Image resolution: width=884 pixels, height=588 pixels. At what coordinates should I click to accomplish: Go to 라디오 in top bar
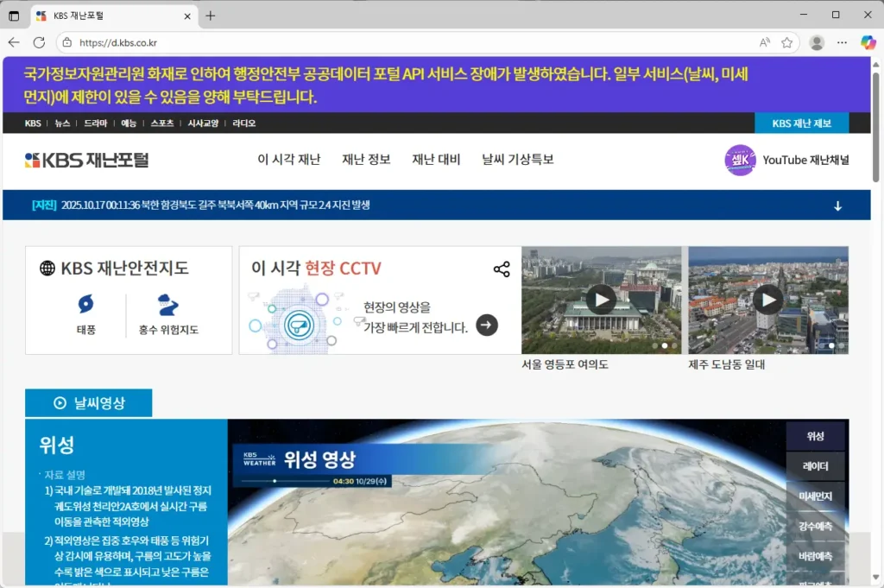[243, 123]
